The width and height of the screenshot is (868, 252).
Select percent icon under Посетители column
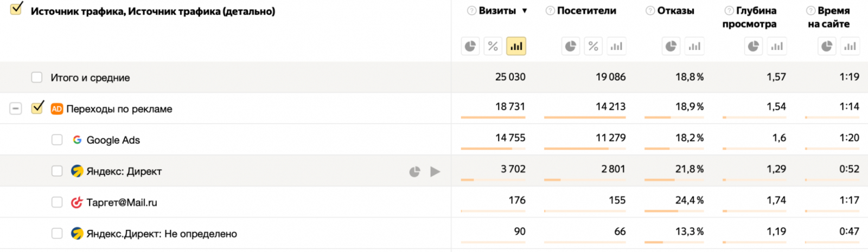point(593,47)
